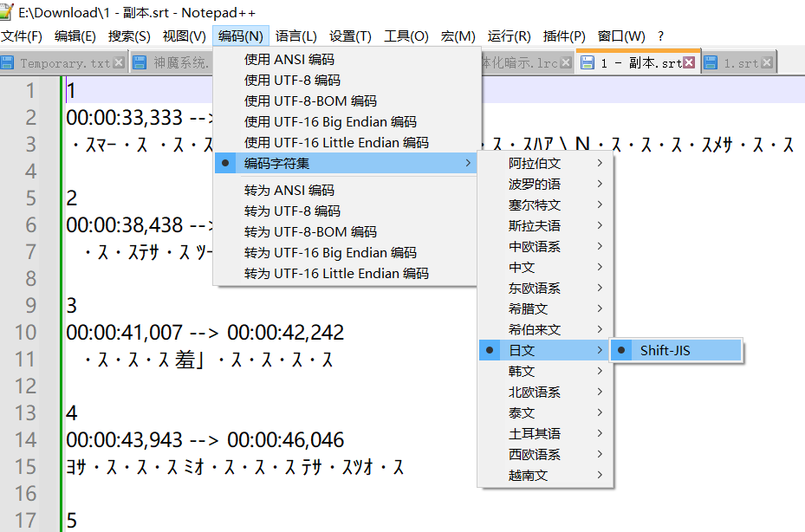Click 转为 UTF-8 编码 to convert the file
Viewport: 805px width, 532px height.
292,211
